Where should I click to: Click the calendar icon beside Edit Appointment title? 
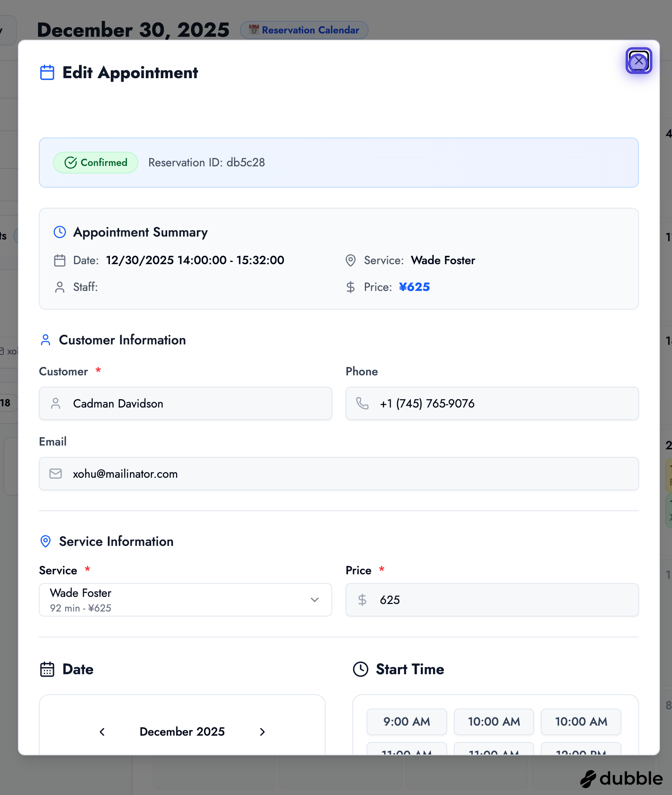pyautogui.click(x=46, y=72)
